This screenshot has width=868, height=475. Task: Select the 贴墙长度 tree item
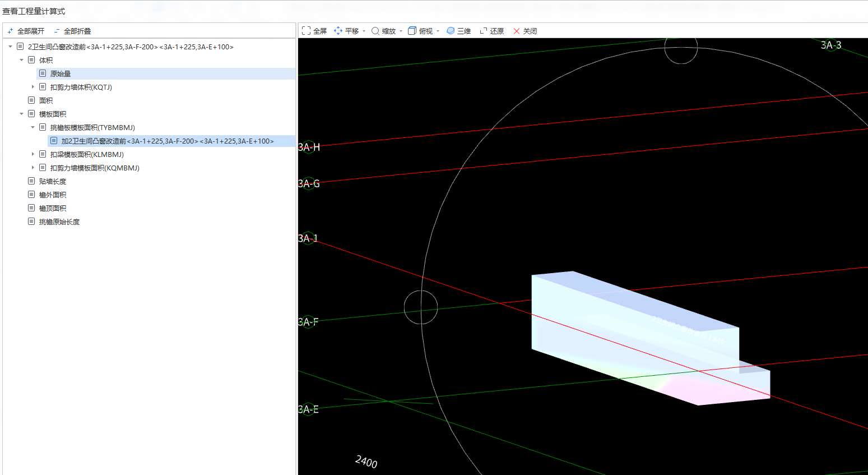[53, 181]
